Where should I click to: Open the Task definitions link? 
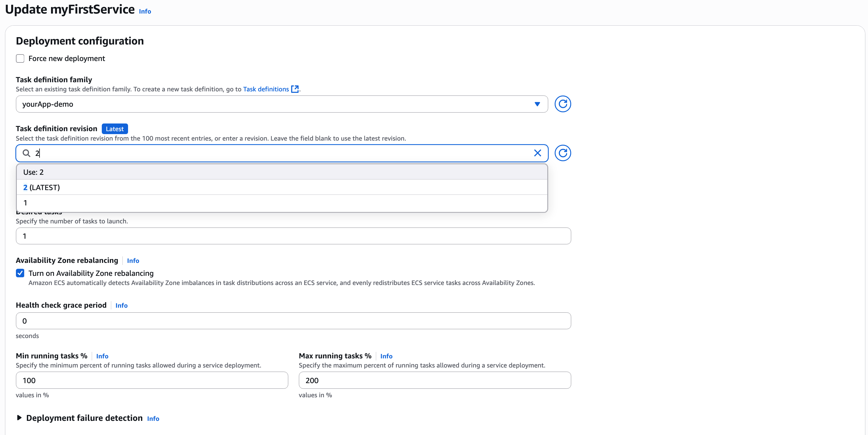tap(266, 89)
